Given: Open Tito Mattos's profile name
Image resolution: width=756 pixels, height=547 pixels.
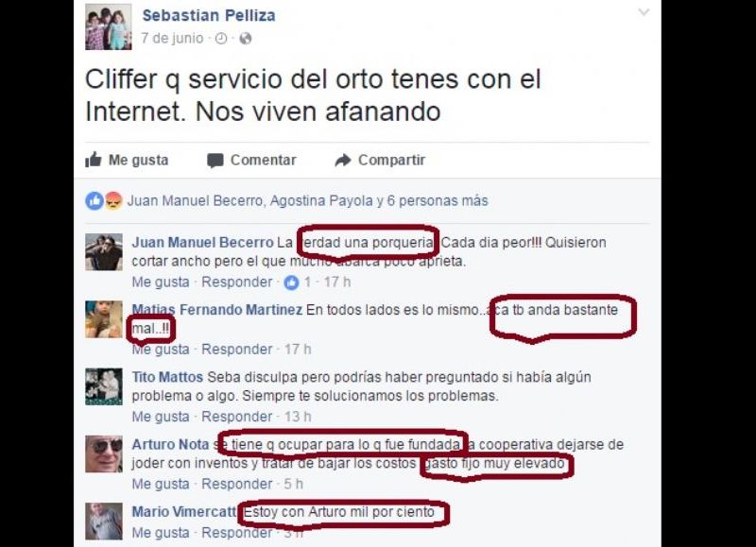Looking at the screenshot, I should click(167, 377).
